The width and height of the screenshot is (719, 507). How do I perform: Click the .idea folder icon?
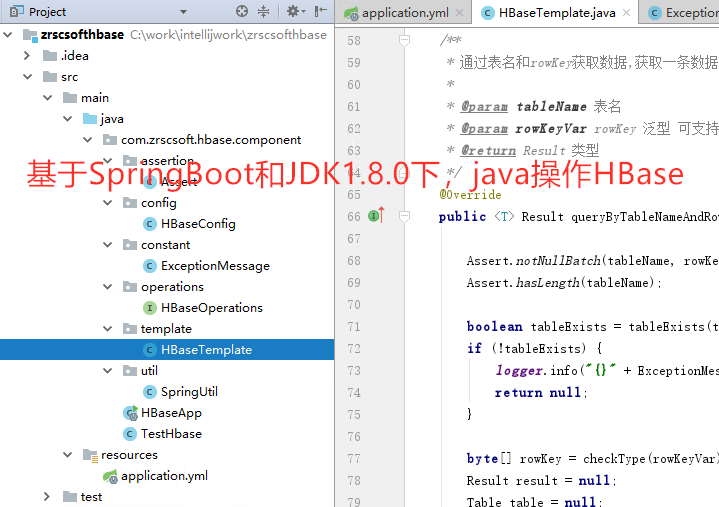point(50,55)
